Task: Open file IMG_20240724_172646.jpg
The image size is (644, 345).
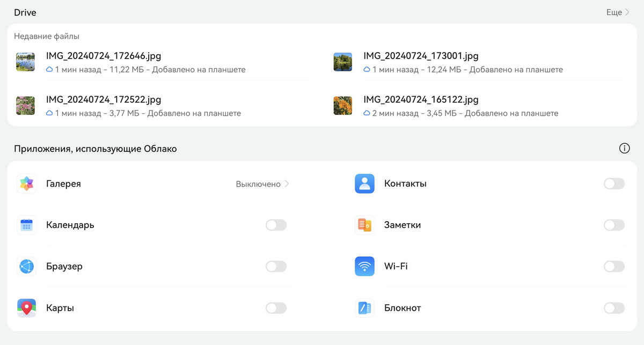Action: pos(104,56)
